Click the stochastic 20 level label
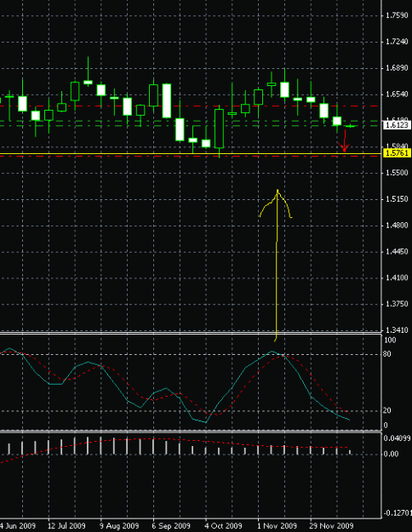Screen dimensions: 412x532 [387, 410]
